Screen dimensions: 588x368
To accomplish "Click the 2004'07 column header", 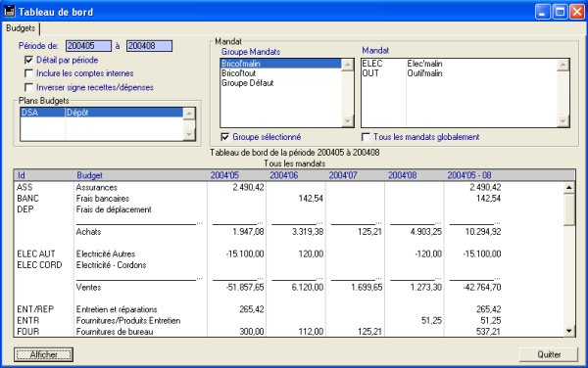I will pos(355,175).
